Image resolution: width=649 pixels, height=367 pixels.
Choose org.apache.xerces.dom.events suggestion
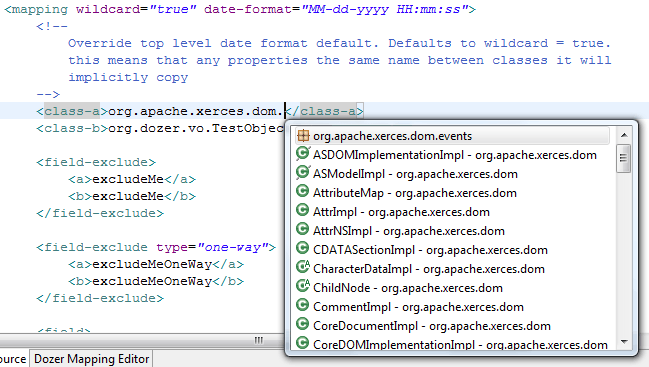click(452, 136)
